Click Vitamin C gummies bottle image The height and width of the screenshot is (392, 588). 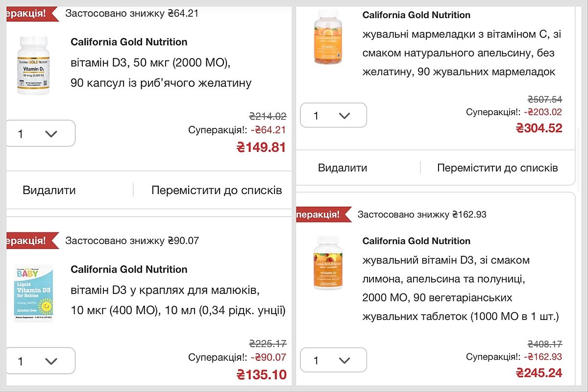coord(328,37)
